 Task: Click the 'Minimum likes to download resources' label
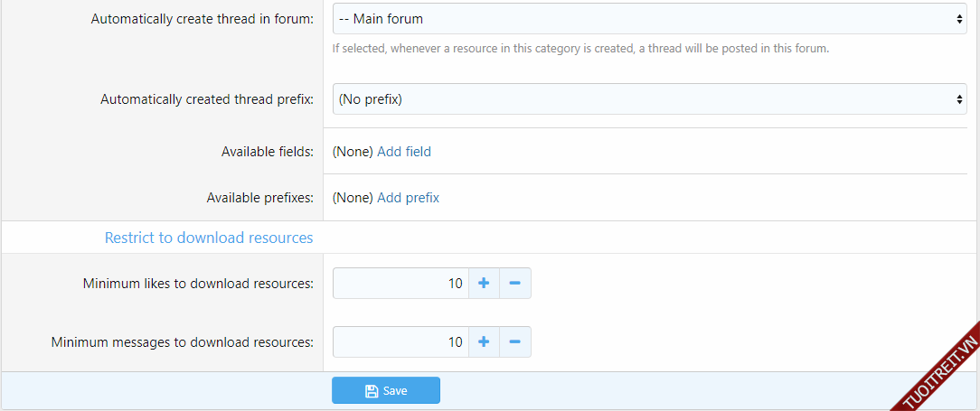coord(198,284)
